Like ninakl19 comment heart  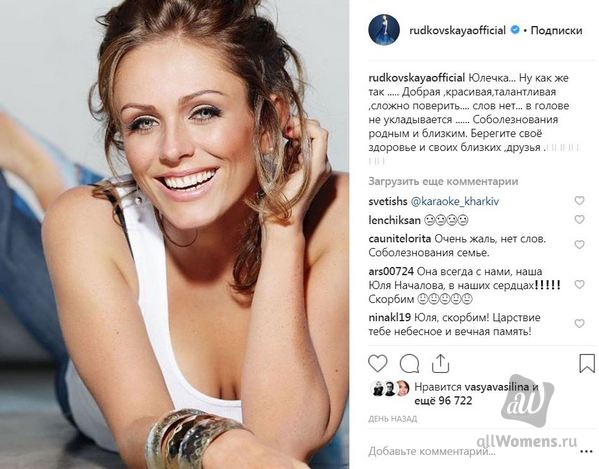[580, 323]
